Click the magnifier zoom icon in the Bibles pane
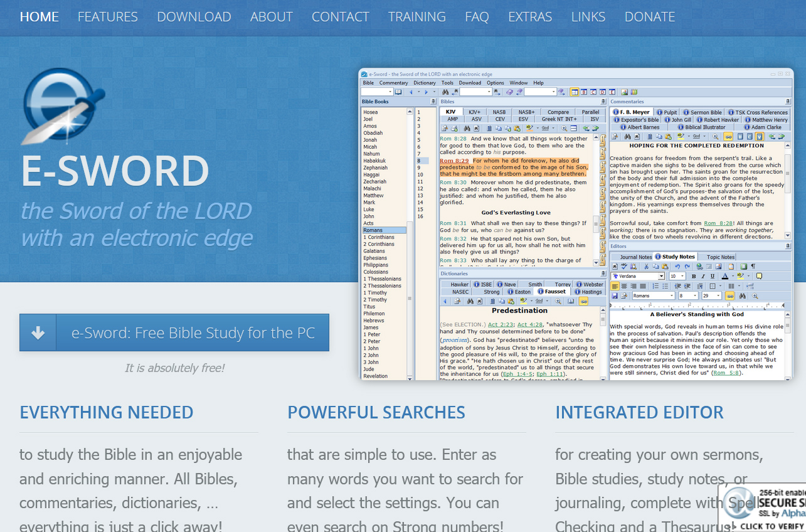 tap(564, 128)
